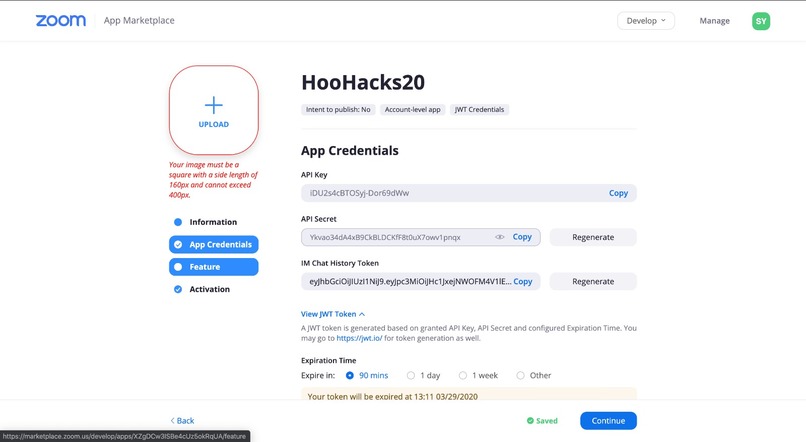The height and width of the screenshot is (442, 806).
Task: Select the 90 mins expiration option
Action: click(x=350, y=376)
